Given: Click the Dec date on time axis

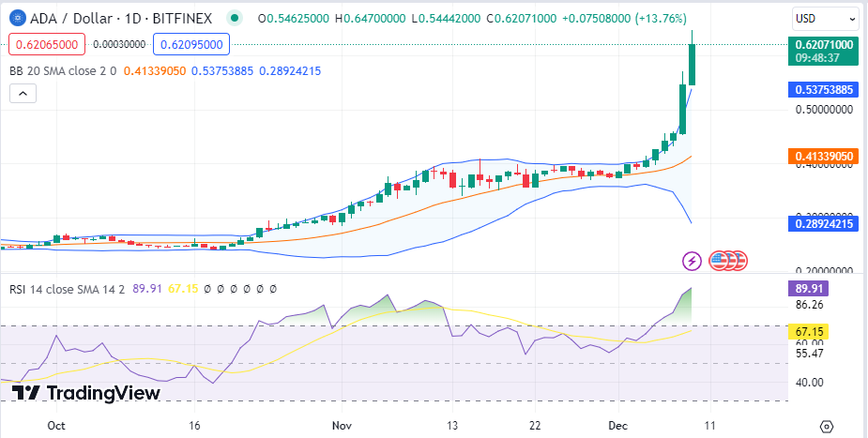Looking at the screenshot, I should pos(617,425).
